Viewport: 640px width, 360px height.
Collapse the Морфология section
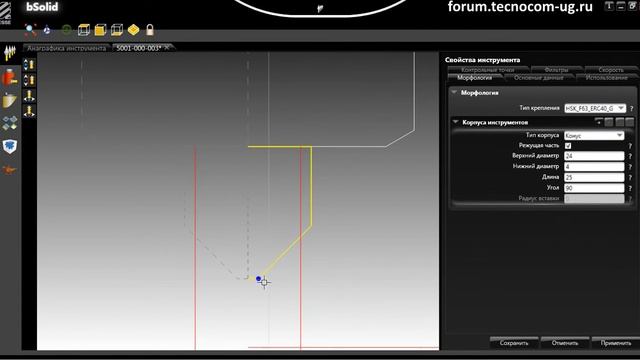(x=454, y=93)
